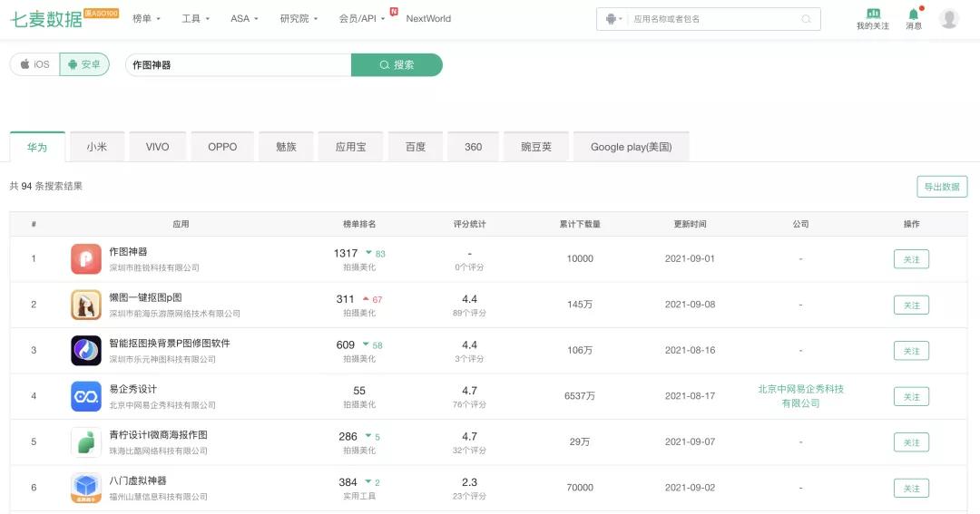Open the 易企秀设计 app icon

click(x=85, y=396)
